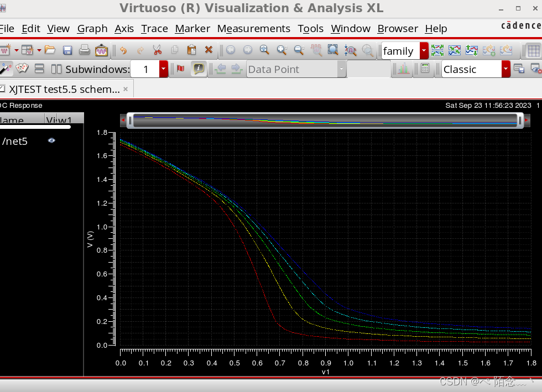
Task: Toggle the checkbox on XJTEST test5.5 tab
Action: [x=2, y=89]
